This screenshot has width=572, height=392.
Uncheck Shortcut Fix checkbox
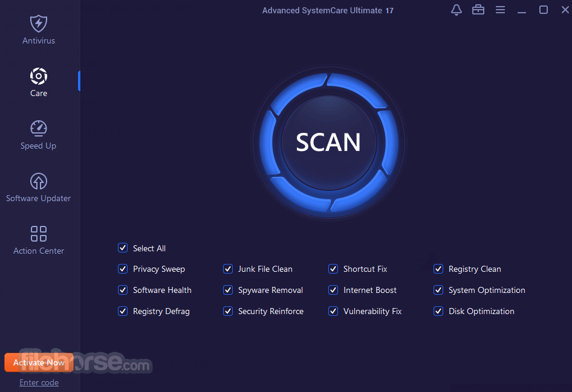coord(333,269)
